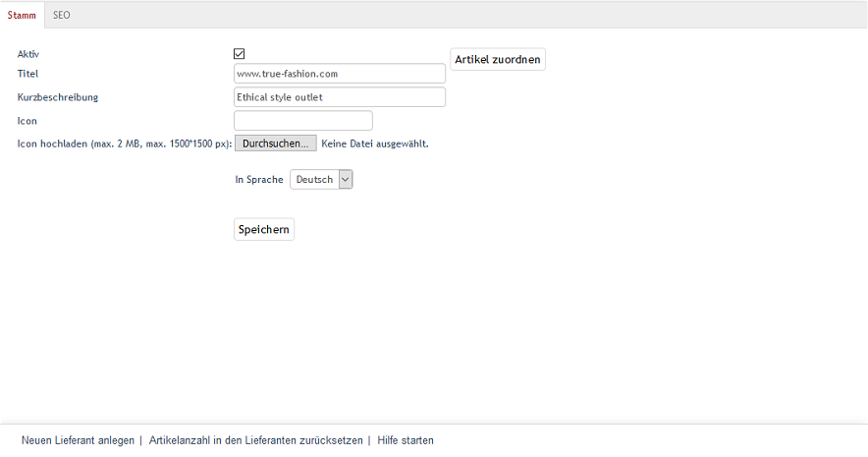Image resolution: width=868 pixels, height=457 pixels.
Task: Save the form with Speichern
Action: [263, 230]
